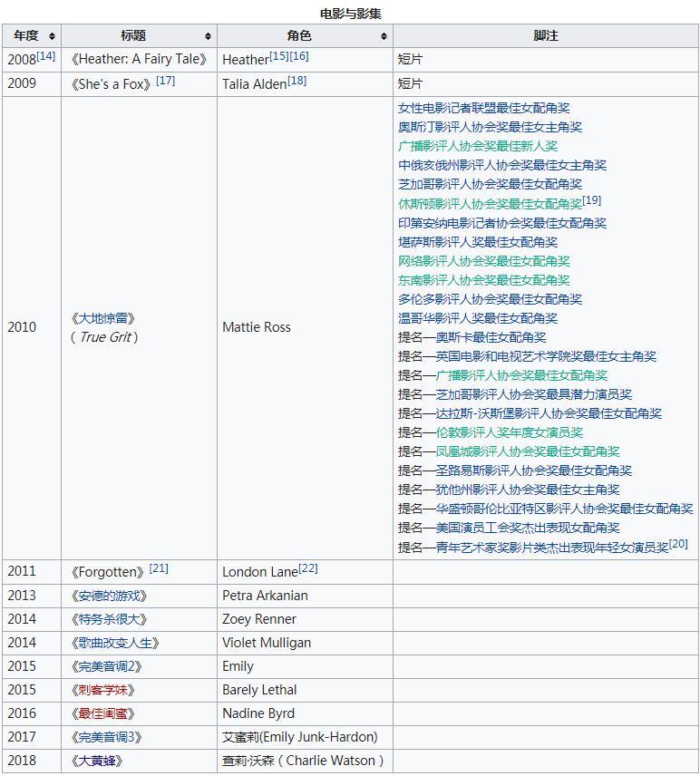The width and height of the screenshot is (700, 776).
Task: Open the 《安德的游戏》 film link
Action: 108,596
